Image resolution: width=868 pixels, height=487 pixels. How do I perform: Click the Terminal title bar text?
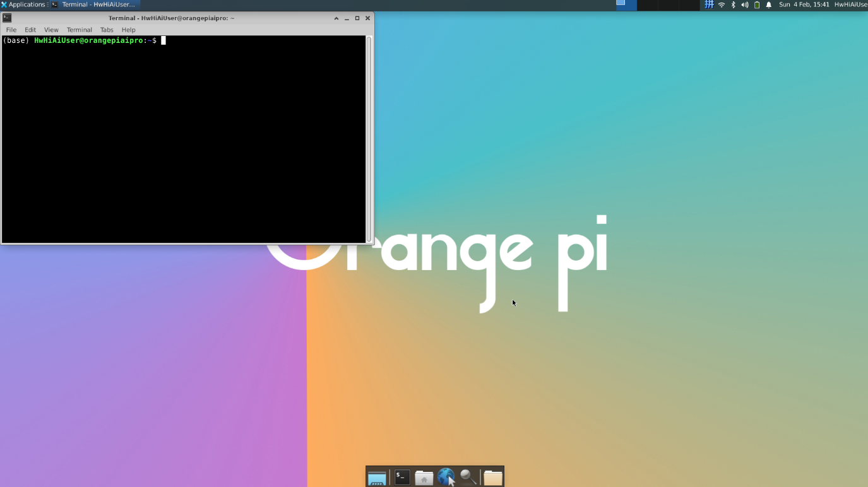point(171,18)
